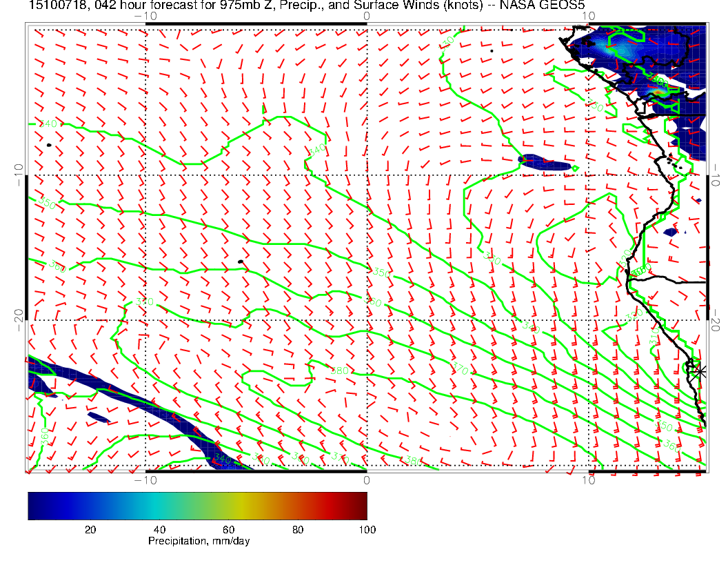Click the dark blue end of colorbar

[34, 505]
